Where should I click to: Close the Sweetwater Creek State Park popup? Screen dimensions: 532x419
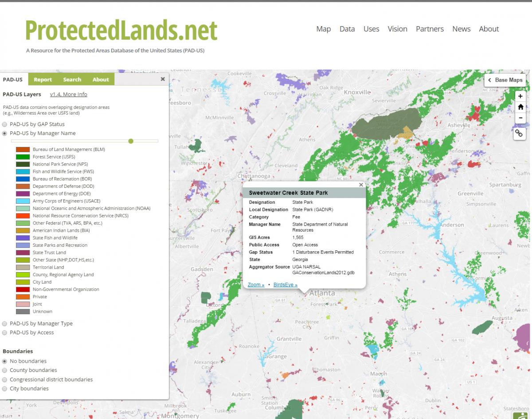point(361,185)
